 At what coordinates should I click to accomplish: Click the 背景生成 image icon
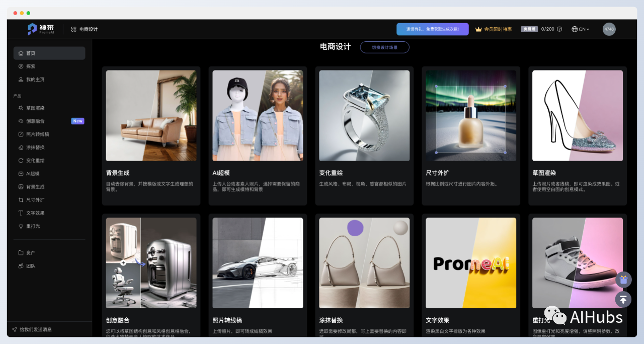21,187
